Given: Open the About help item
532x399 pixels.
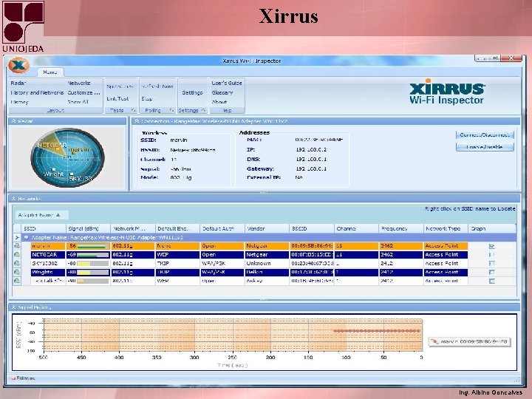Looking at the screenshot, I should pyautogui.click(x=219, y=102).
